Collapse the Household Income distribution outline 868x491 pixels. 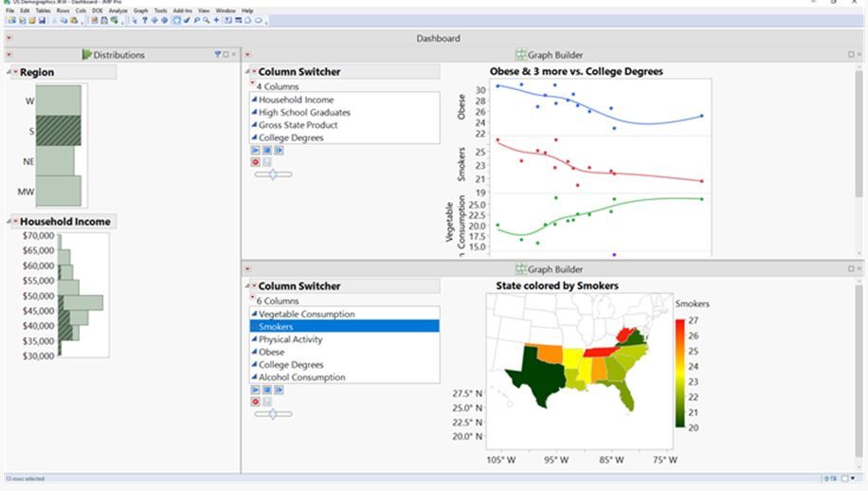pos(9,222)
